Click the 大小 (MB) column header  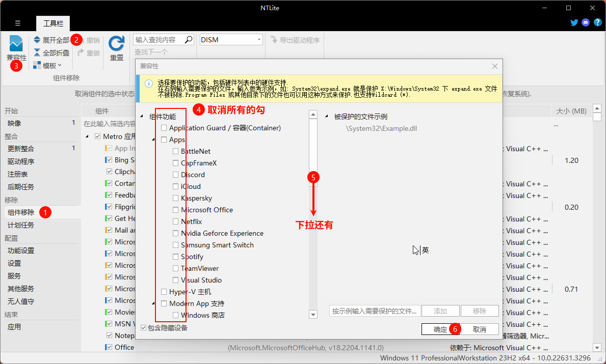571,111
